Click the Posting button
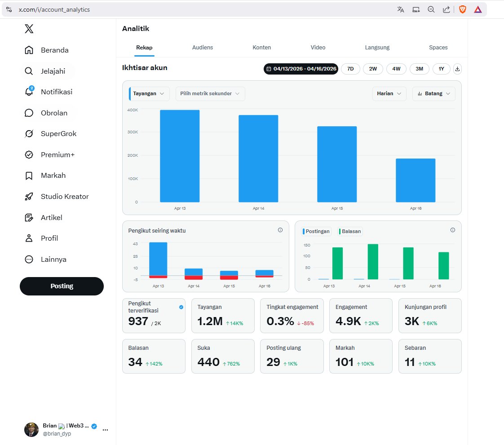The height and width of the screenshot is (445, 504). pos(62,286)
